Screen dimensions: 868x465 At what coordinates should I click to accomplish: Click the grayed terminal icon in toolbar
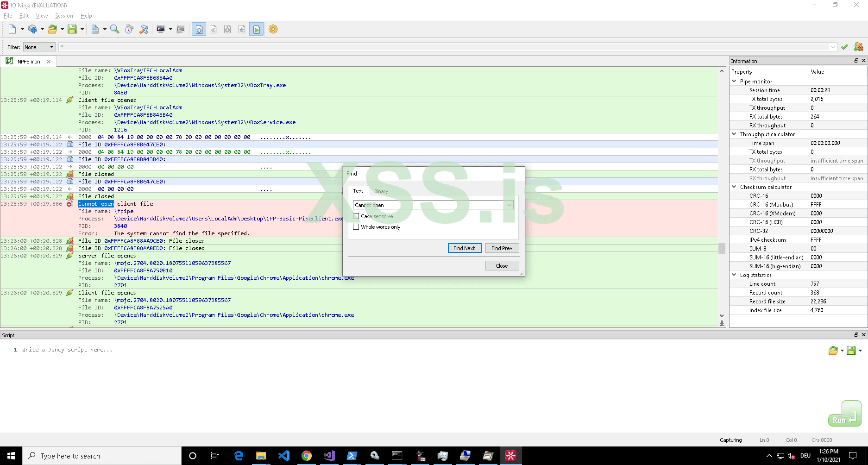[181, 29]
